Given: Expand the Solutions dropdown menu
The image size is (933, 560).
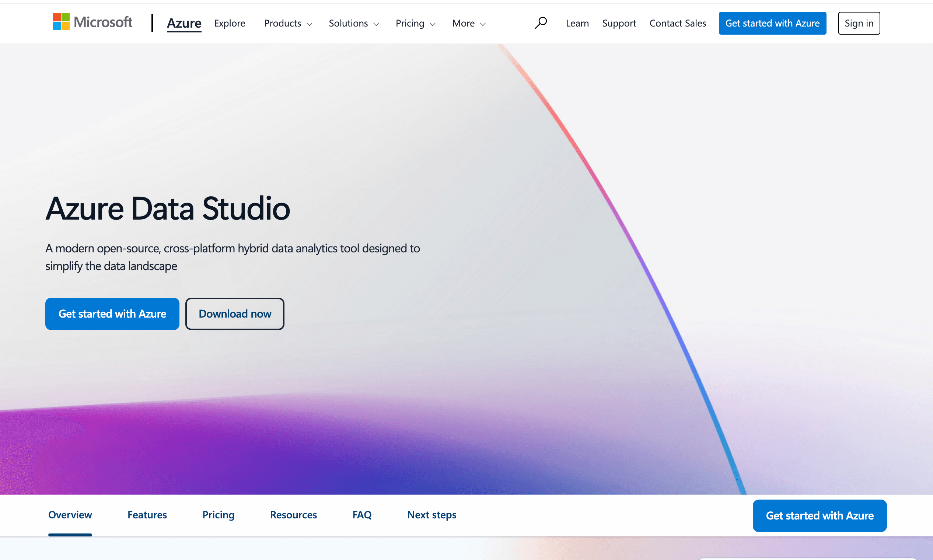Looking at the screenshot, I should pos(354,24).
